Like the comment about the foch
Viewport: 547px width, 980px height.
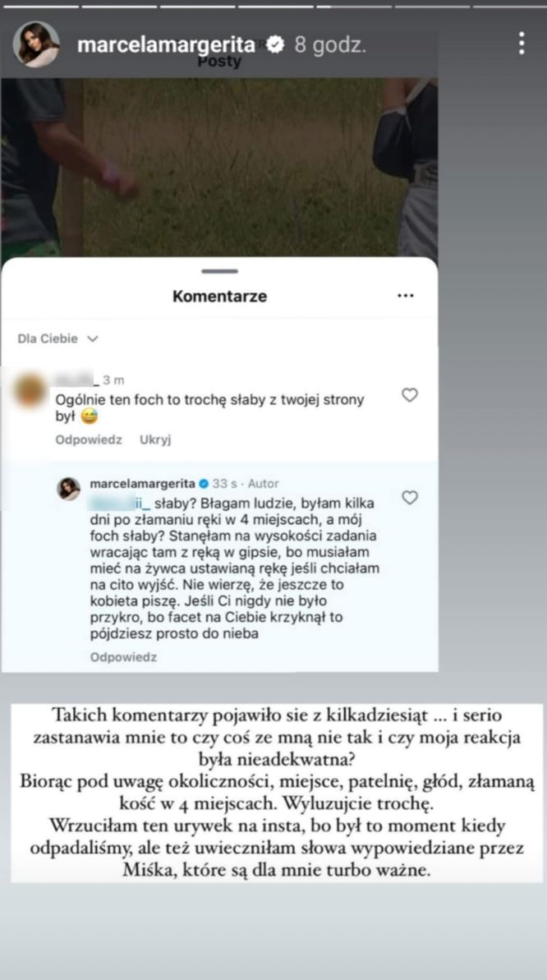click(x=410, y=395)
